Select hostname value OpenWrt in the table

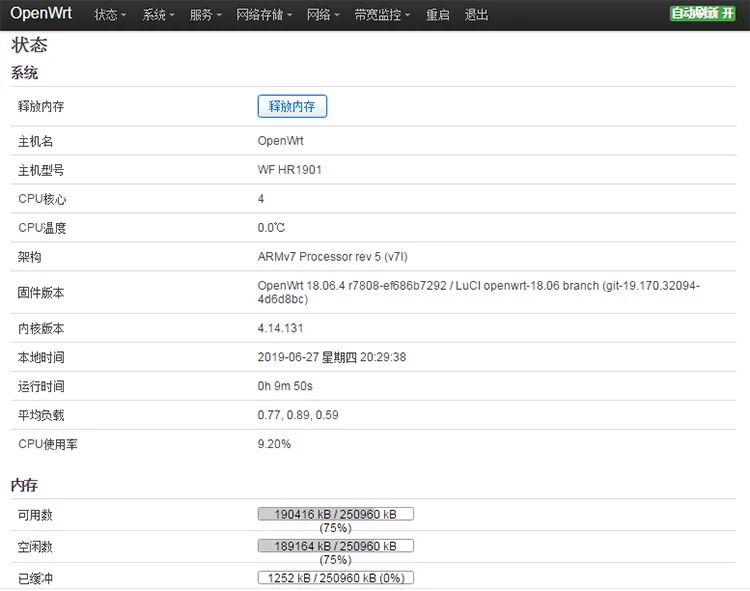pos(280,141)
